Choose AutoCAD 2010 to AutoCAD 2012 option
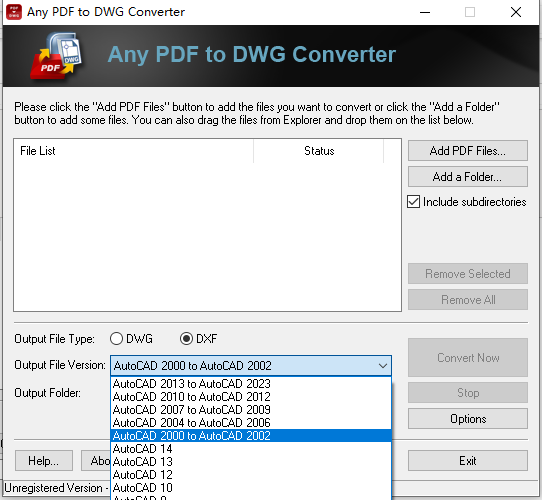The image size is (542, 500). (251, 397)
